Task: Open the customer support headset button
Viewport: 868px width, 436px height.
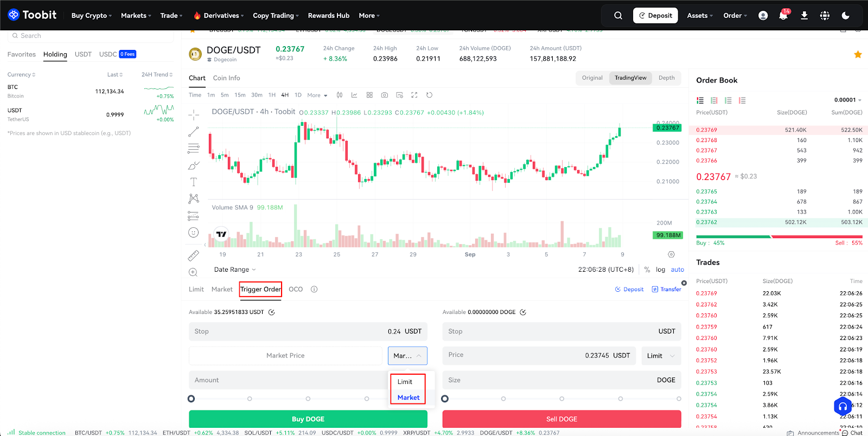Action: click(x=843, y=406)
